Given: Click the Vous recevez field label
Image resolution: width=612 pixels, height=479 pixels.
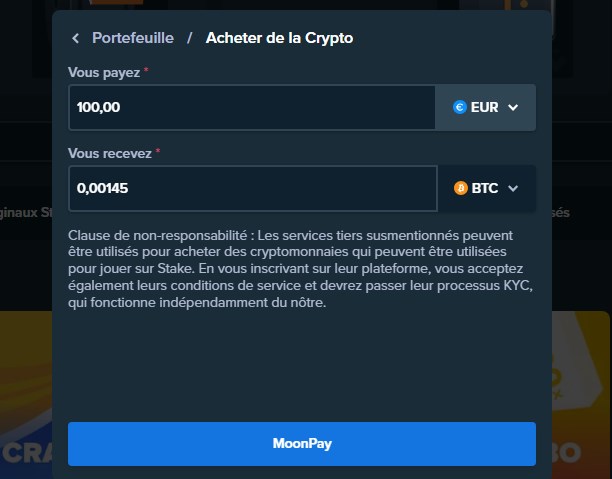Looking at the screenshot, I should [109, 154].
